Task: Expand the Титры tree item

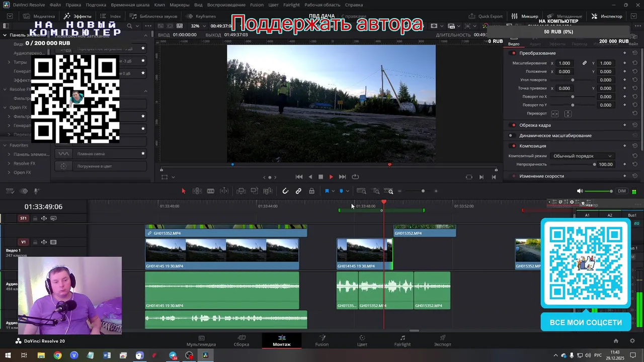Action: point(9,62)
